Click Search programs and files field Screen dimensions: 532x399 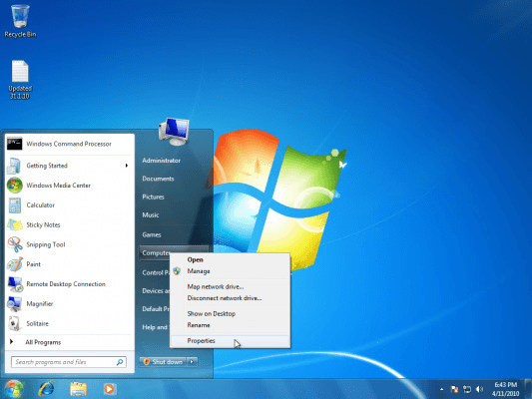click(x=69, y=362)
